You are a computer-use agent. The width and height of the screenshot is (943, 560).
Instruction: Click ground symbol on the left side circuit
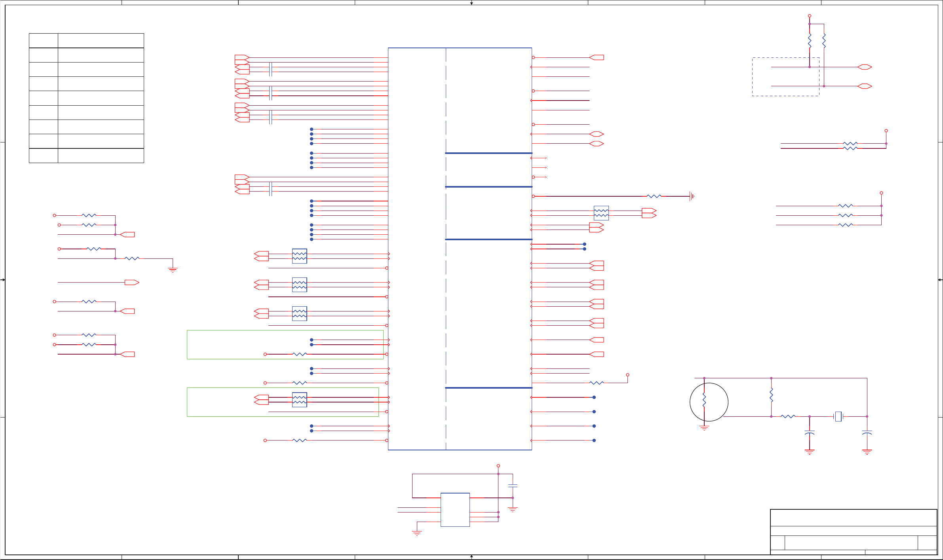173,270
